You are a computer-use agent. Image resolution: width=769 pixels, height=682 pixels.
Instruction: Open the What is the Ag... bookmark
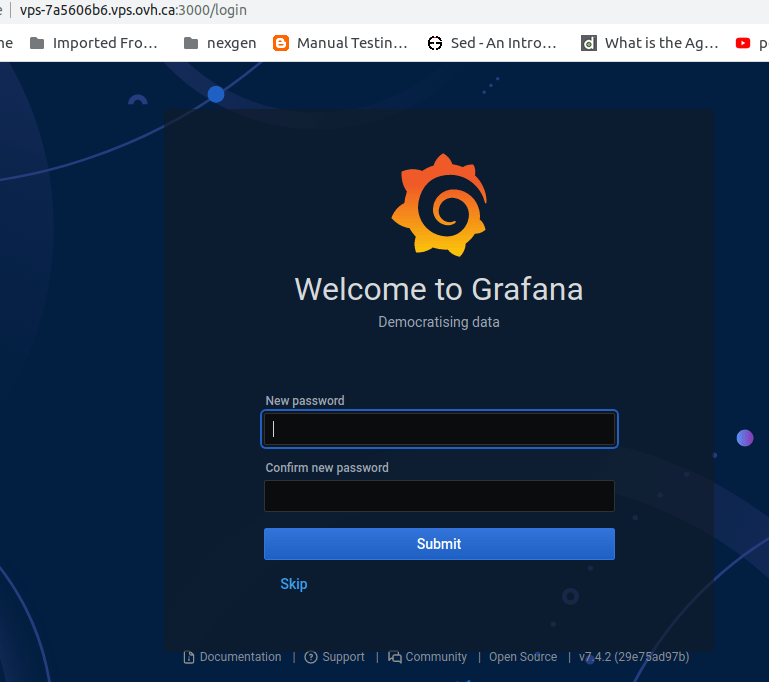tap(649, 43)
